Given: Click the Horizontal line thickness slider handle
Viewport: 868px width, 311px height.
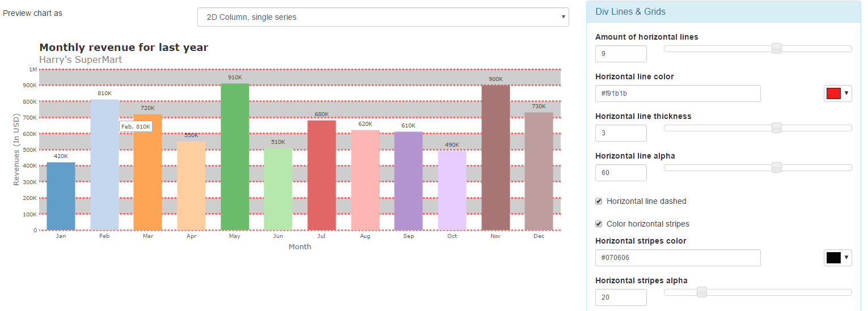Looking at the screenshot, I should [777, 128].
